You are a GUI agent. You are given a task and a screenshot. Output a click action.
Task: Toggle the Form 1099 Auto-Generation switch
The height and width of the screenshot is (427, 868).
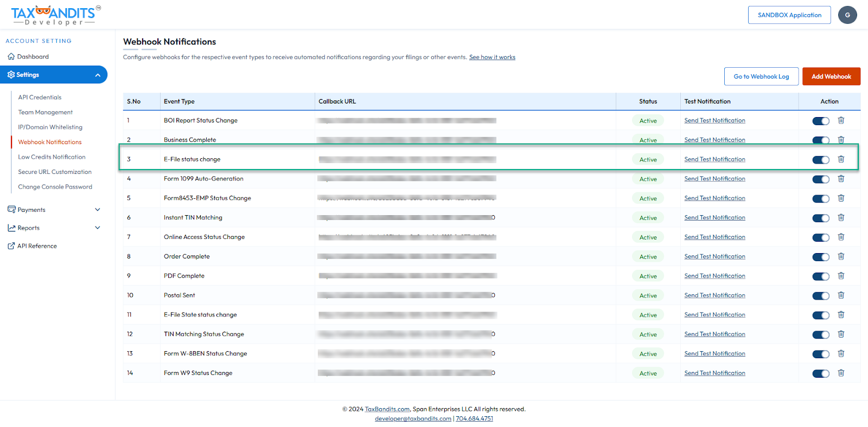pyautogui.click(x=821, y=179)
